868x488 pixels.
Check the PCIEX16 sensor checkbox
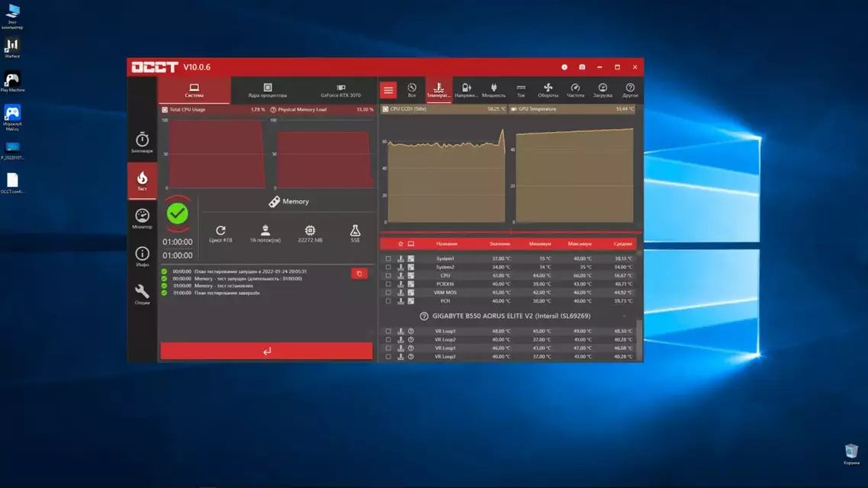tap(388, 284)
